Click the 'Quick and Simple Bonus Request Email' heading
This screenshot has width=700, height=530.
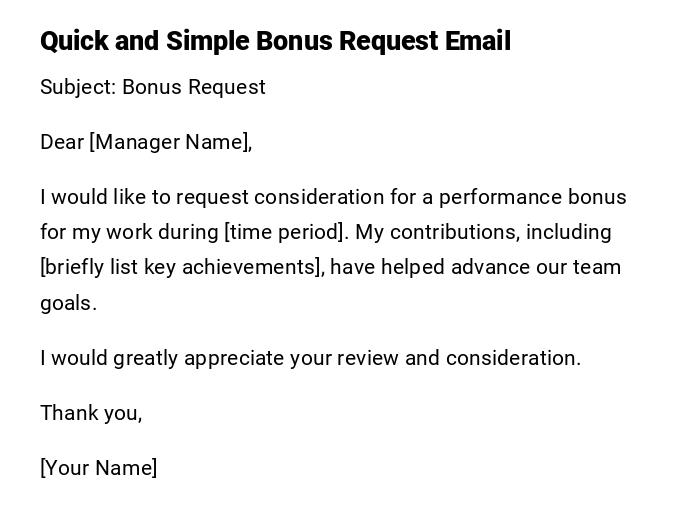click(x=275, y=41)
